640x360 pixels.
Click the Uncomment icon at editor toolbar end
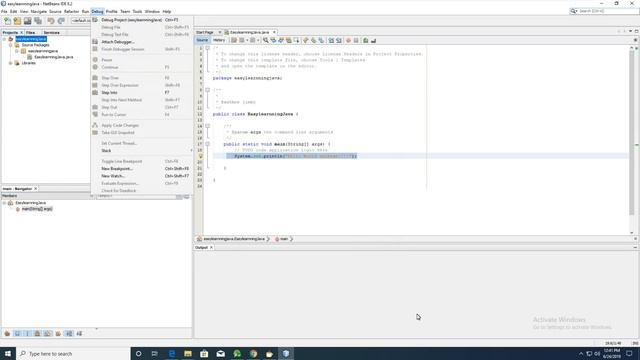point(373,40)
